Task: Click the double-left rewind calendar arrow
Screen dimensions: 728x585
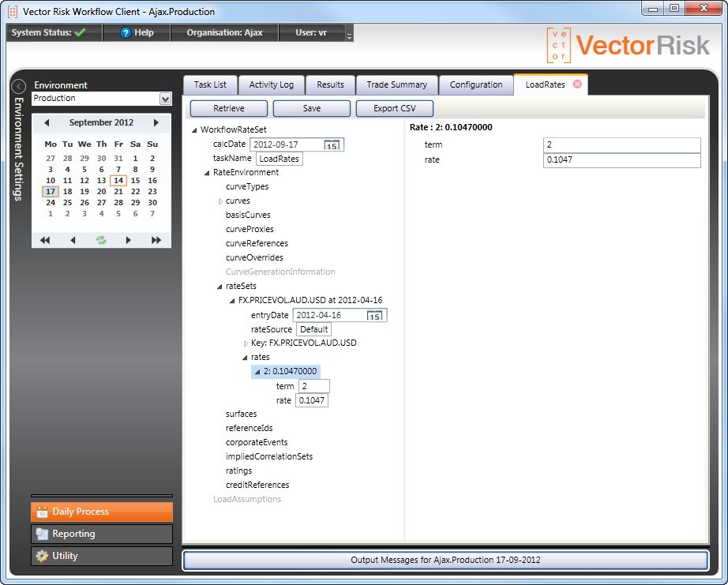Action: [x=45, y=240]
